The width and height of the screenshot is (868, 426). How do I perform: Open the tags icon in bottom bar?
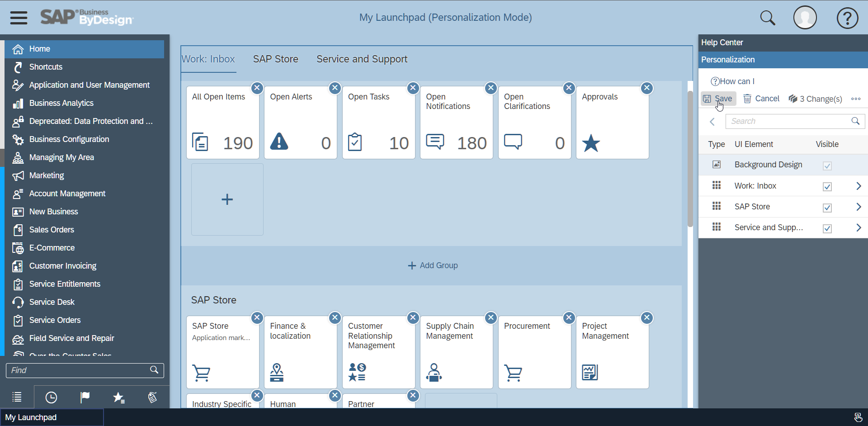[x=152, y=398]
